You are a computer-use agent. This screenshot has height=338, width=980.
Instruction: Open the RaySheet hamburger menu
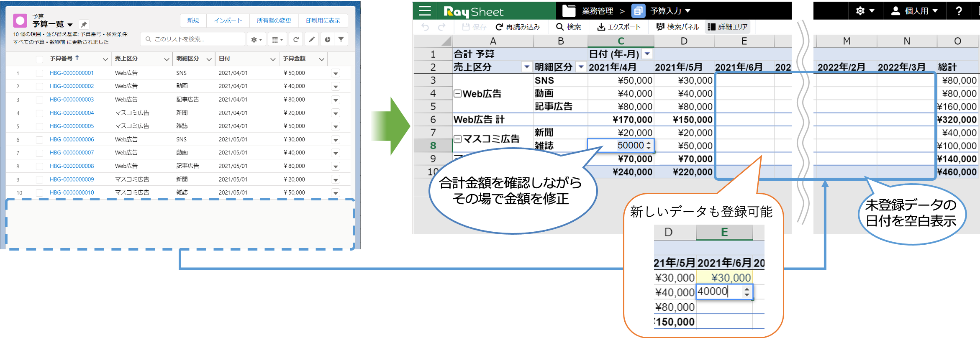(x=425, y=11)
